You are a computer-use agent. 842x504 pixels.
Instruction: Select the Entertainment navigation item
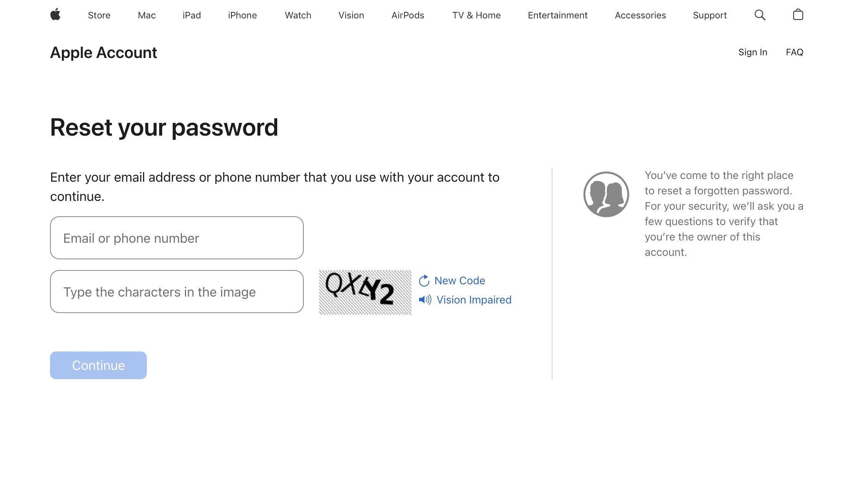[x=557, y=15]
